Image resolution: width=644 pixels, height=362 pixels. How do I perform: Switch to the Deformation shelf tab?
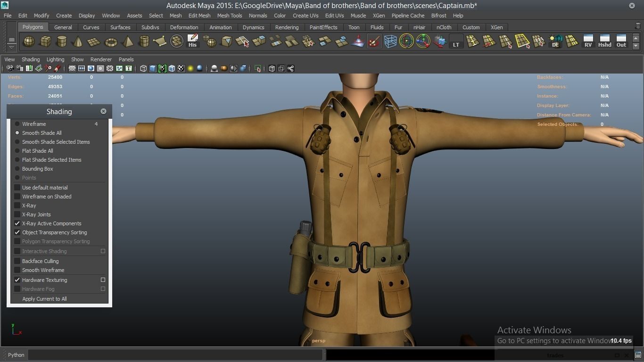point(184,27)
